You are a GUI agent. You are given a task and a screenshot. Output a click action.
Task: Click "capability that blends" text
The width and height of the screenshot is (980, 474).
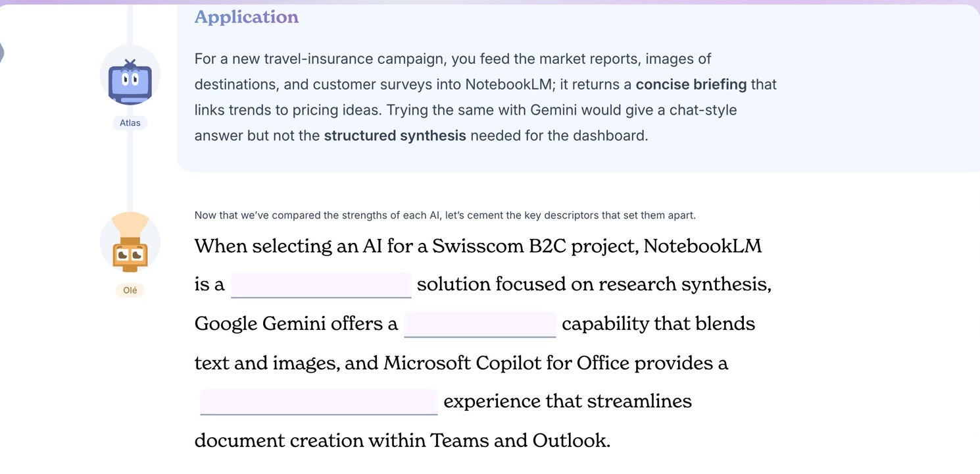(658, 324)
